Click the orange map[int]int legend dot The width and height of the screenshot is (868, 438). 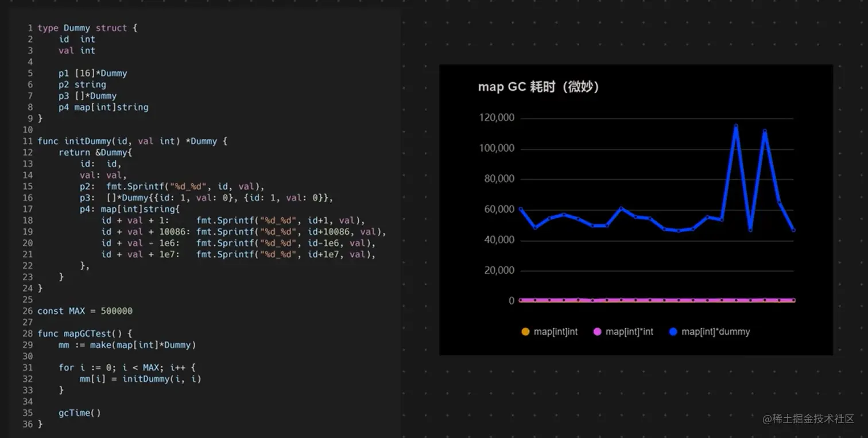click(525, 332)
